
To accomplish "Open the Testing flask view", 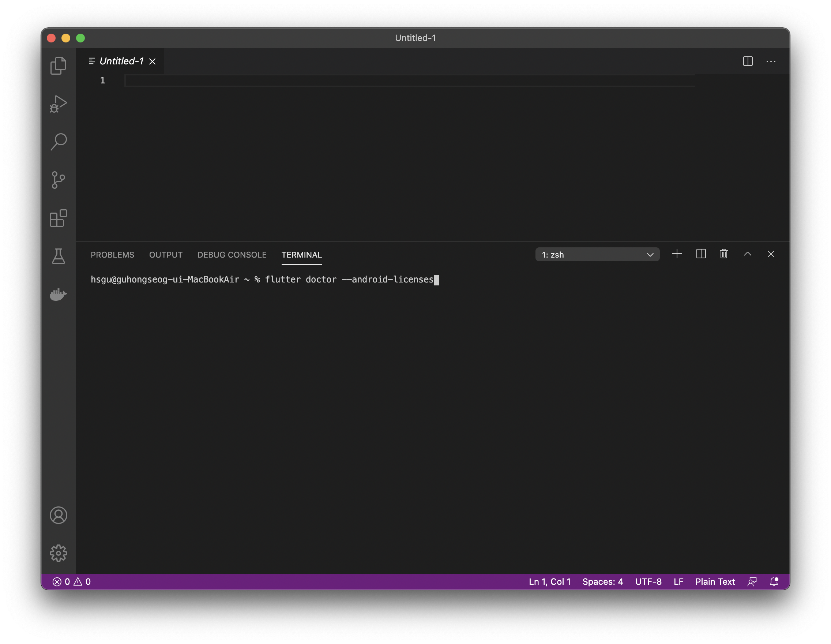I will click(x=58, y=256).
